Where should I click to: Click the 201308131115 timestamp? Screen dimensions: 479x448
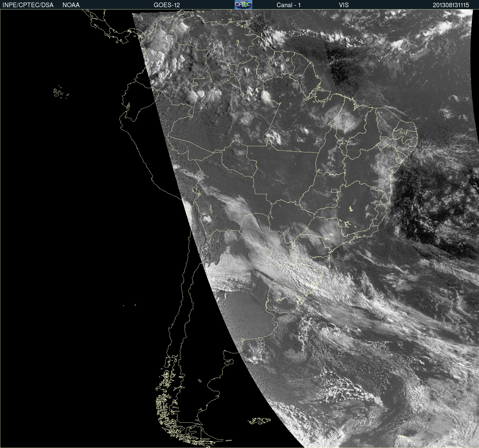coord(451,5)
